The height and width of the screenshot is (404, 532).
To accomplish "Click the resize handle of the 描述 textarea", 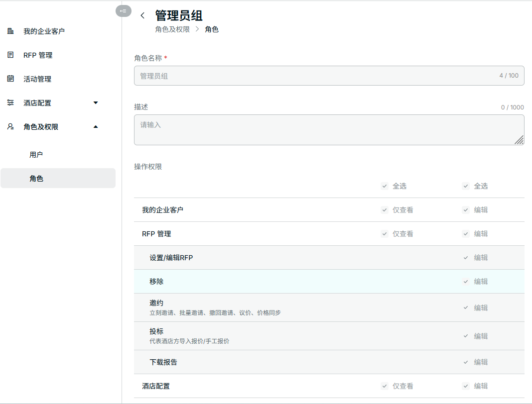I will pyautogui.click(x=519, y=140).
